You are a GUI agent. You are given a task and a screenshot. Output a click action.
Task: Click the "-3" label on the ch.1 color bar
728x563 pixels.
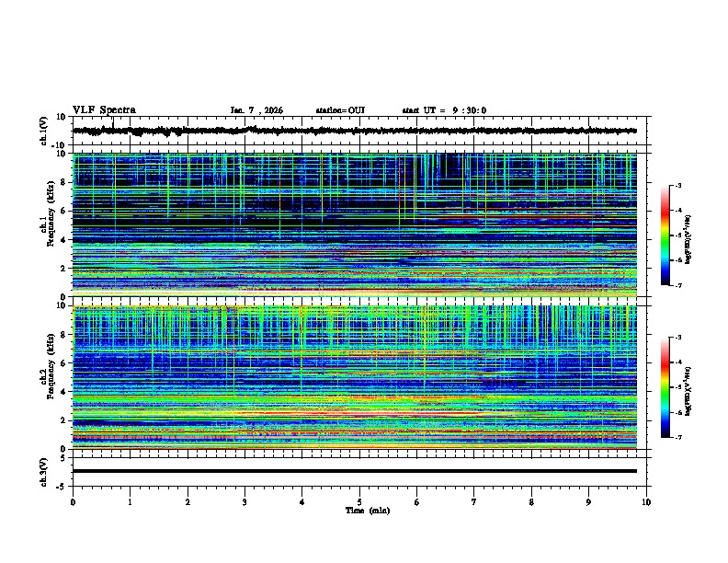678,185
